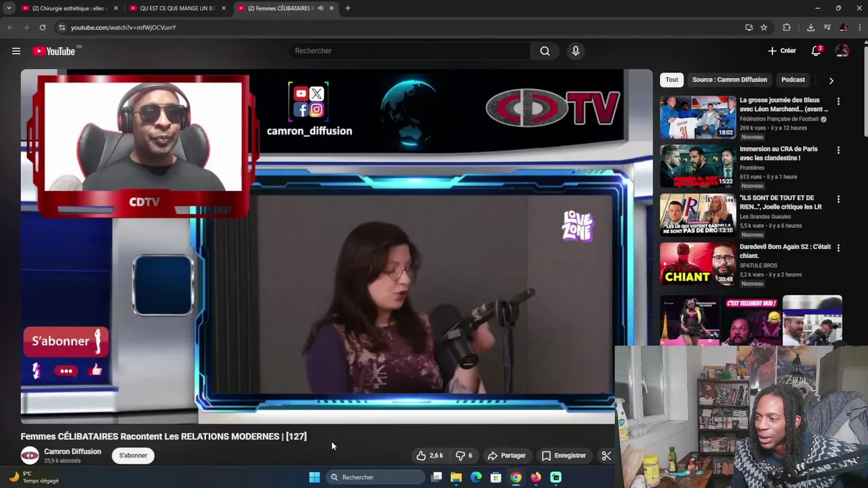Screen dimensions: 868x488
Task: Open Chrome tab search dropdown arrow
Action: [x=9, y=8]
